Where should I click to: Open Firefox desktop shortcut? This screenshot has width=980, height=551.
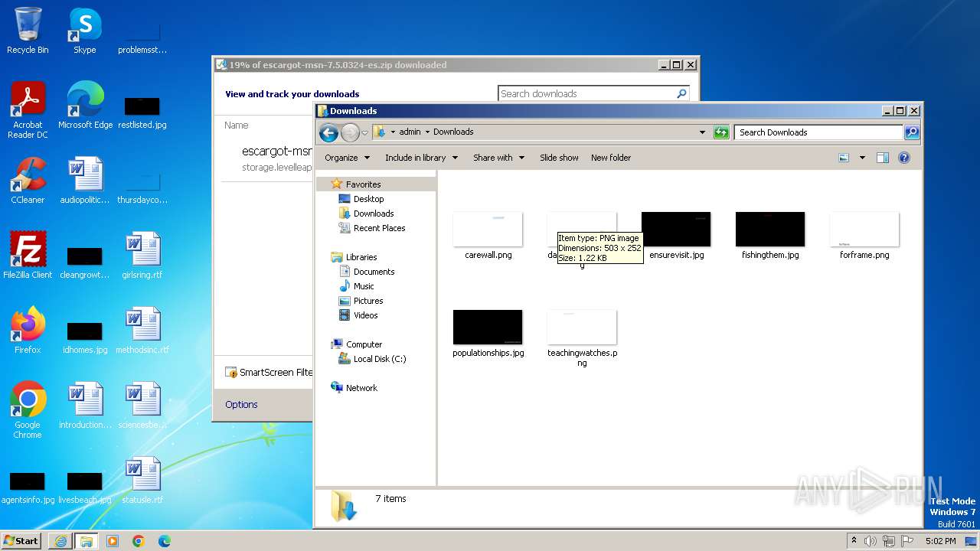click(28, 331)
